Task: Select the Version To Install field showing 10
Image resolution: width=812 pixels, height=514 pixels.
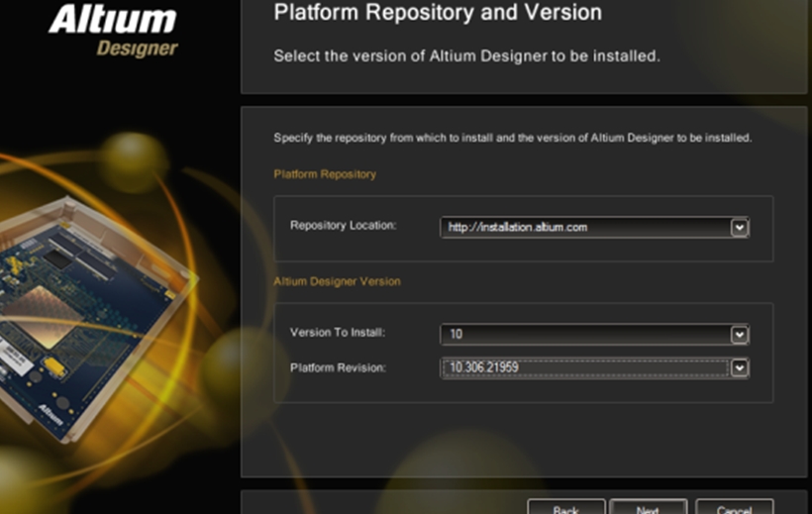Action: point(594,335)
